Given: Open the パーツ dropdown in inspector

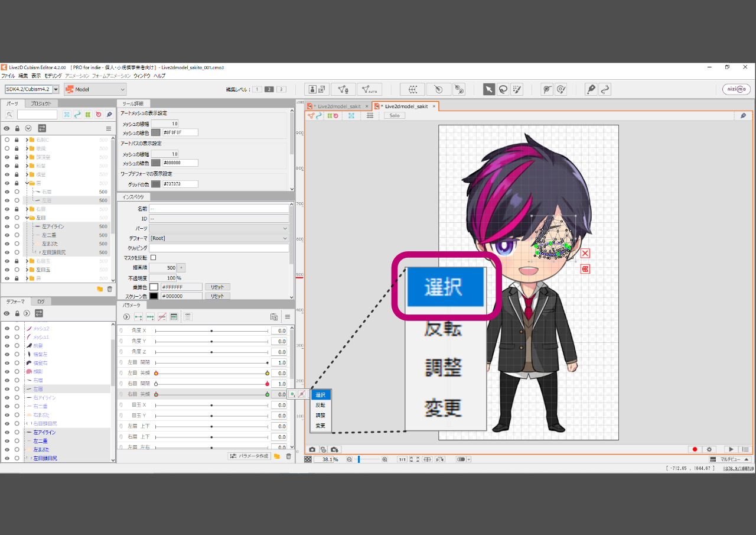Looking at the screenshot, I should coord(219,228).
